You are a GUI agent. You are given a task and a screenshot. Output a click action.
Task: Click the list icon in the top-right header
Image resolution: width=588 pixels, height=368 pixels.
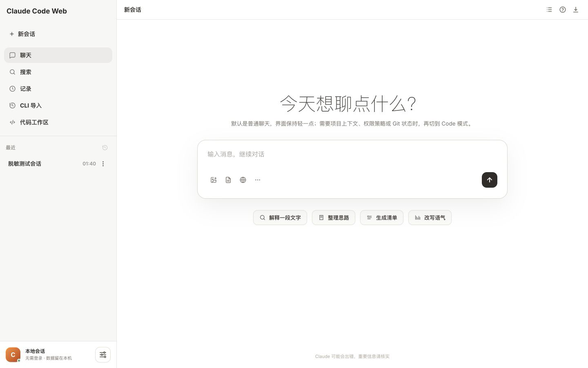pos(549,10)
